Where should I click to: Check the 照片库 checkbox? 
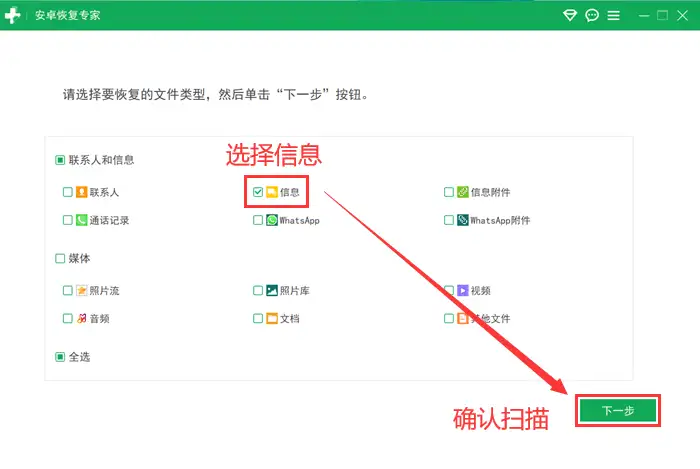pyautogui.click(x=258, y=291)
